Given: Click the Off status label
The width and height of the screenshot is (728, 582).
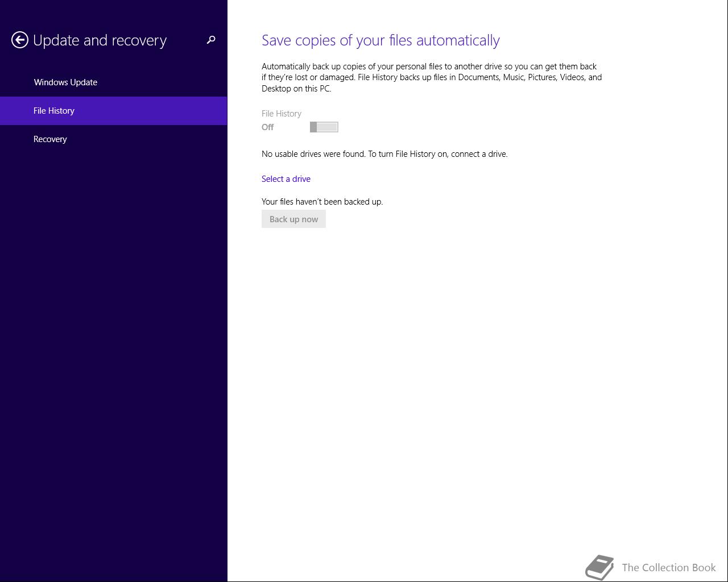Looking at the screenshot, I should click(x=267, y=127).
